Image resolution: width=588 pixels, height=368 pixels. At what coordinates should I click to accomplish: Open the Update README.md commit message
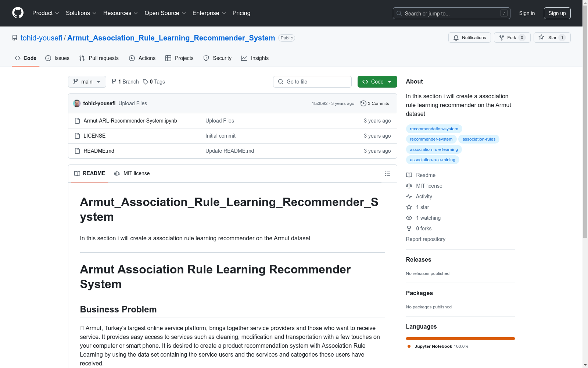point(230,151)
